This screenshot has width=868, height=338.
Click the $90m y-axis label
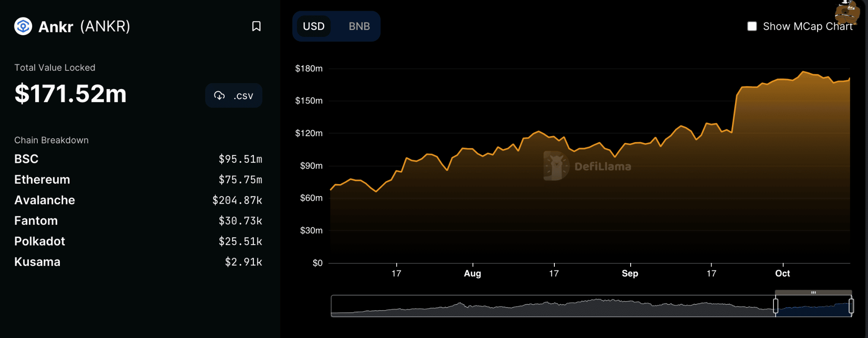click(312, 166)
